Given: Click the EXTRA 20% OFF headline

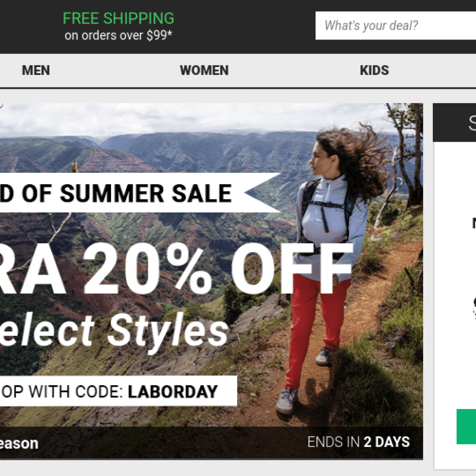Looking at the screenshot, I should tap(176, 269).
